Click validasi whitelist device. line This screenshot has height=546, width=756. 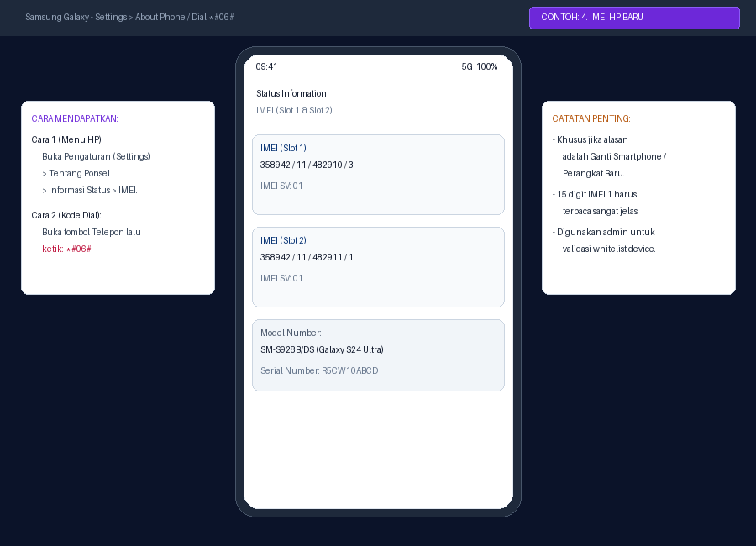coord(609,249)
